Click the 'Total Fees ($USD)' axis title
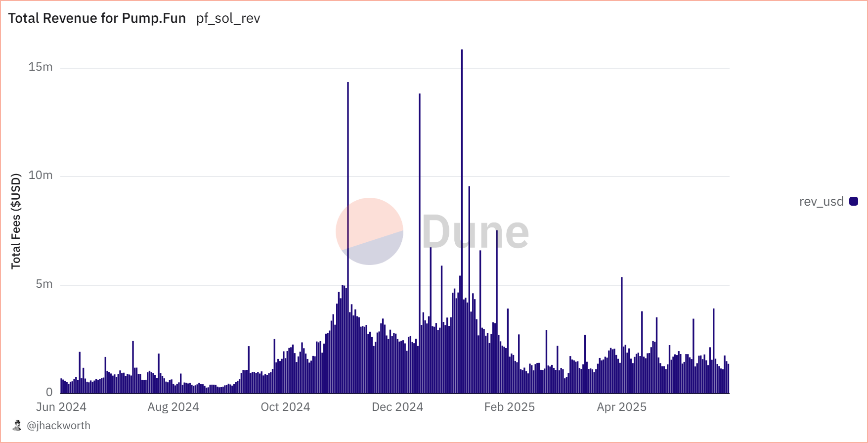The image size is (868, 443). point(16,221)
